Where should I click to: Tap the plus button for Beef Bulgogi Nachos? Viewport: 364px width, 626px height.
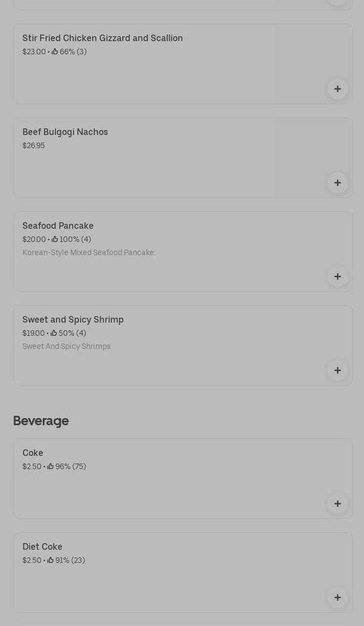(x=337, y=183)
